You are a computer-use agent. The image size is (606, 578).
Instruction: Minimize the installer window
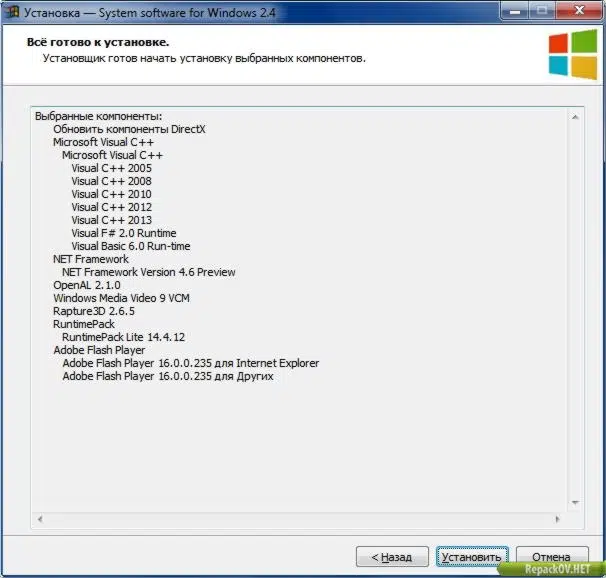tap(515, 11)
